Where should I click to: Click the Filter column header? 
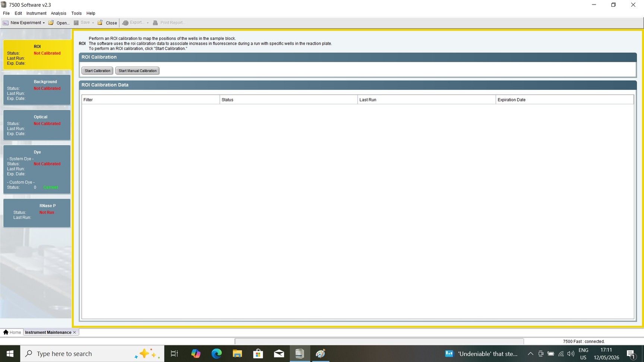(x=151, y=99)
